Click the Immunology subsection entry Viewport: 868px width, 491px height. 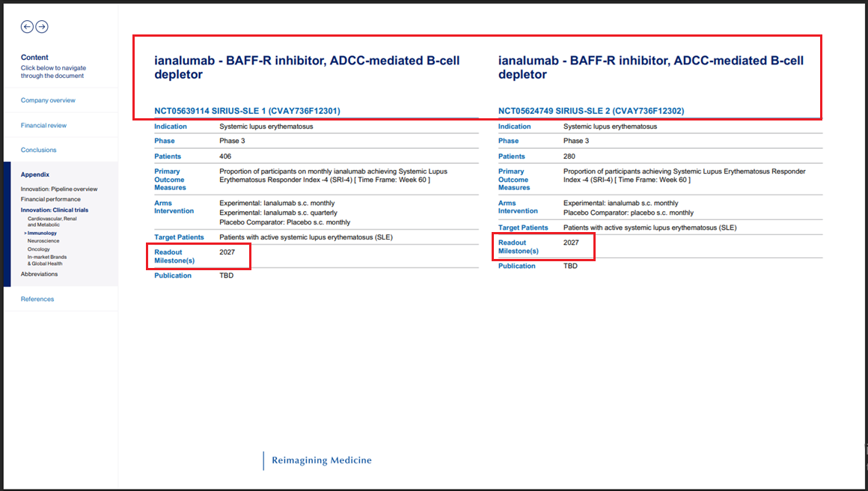pos(41,234)
